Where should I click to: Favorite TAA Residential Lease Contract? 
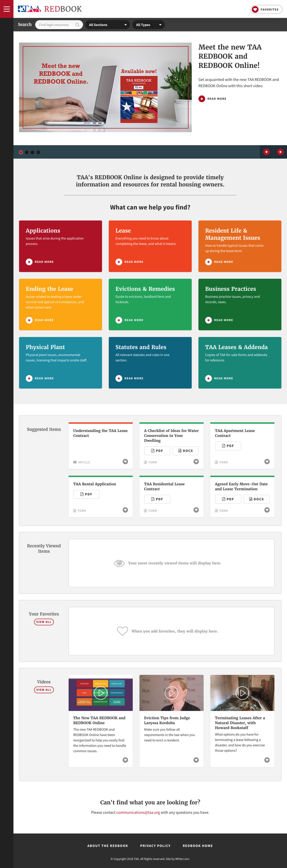point(196,510)
